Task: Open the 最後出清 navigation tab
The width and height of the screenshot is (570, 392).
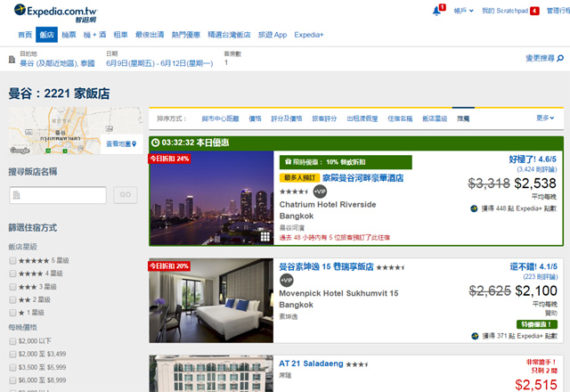Action: point(150,35)
